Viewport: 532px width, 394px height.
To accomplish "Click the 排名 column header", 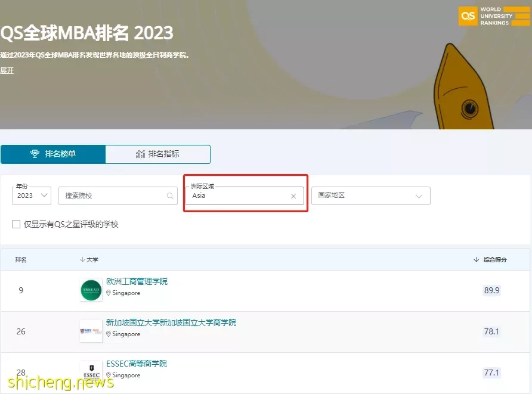I will point(21,260).
